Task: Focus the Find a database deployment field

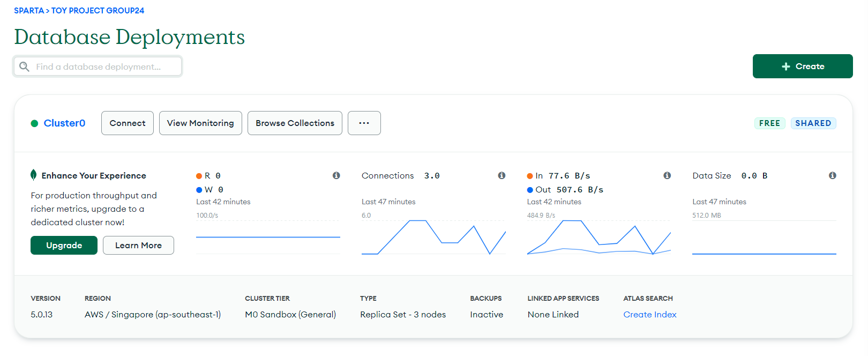Action: (98, 66)
